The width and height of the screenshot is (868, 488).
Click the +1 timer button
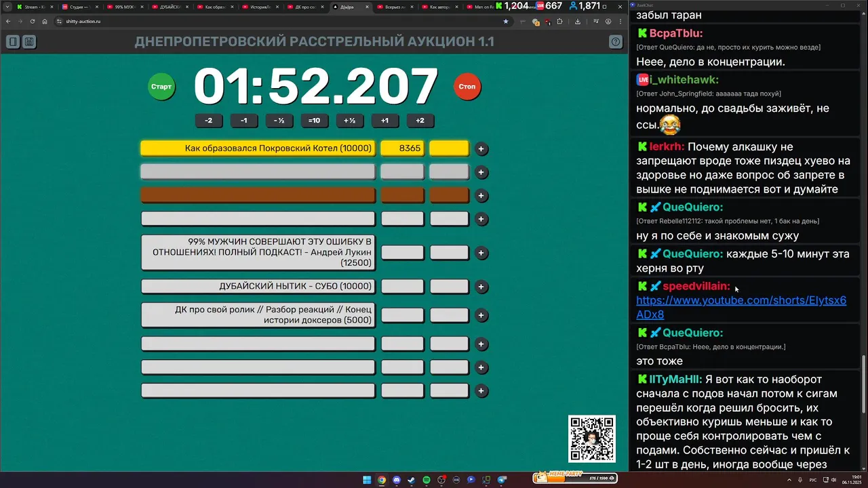pos(385,121)
